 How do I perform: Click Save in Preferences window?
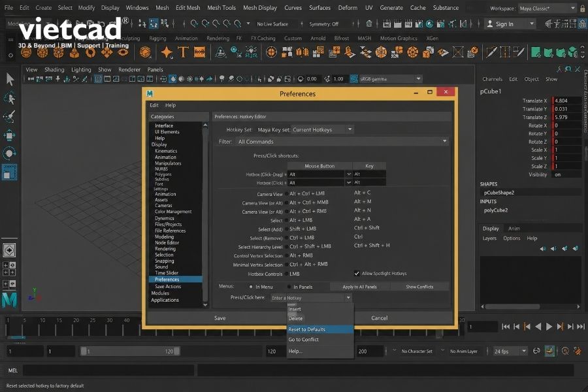[x=220, y=318]
